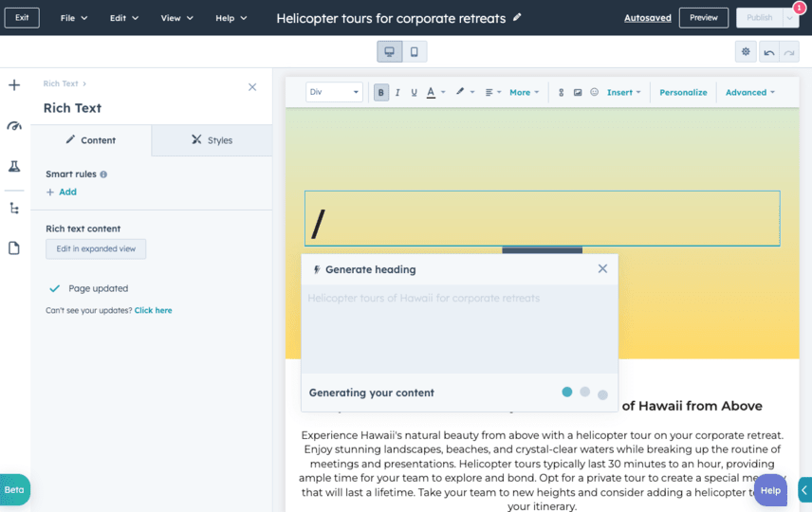This screenshot has width=812, height=512.
Task: Click the add module plus icon
Action: (x=14, y=85)
